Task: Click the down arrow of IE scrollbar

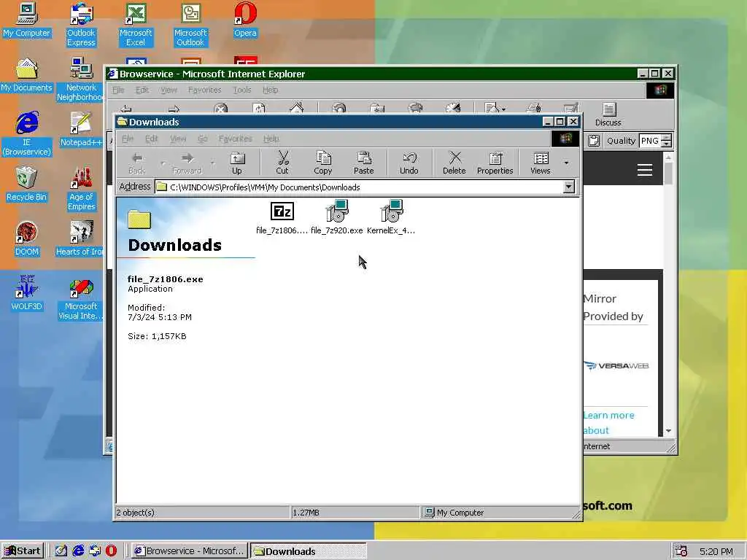Action: (668, 430)
